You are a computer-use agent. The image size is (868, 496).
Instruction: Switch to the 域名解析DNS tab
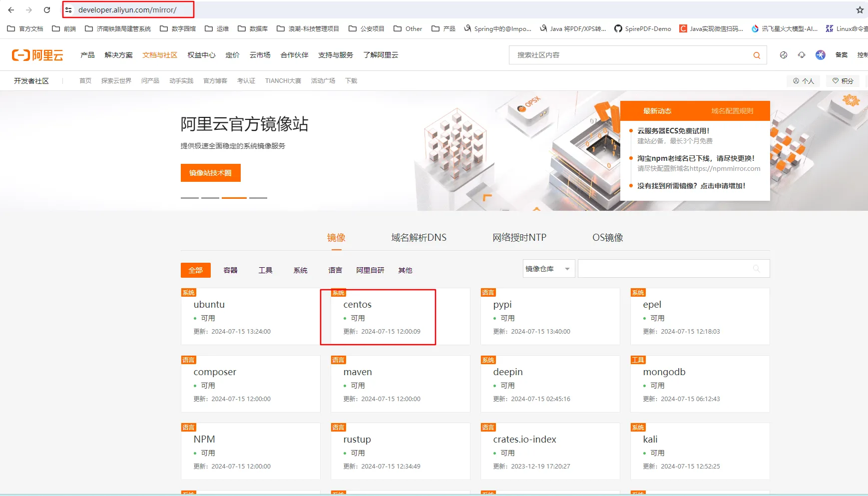coord(419,238)
